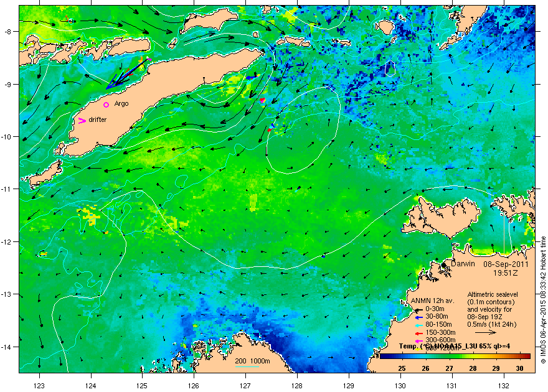
Task: Click the 0.5m/s velocity reference arrow
Action: (x=486, y=332)
